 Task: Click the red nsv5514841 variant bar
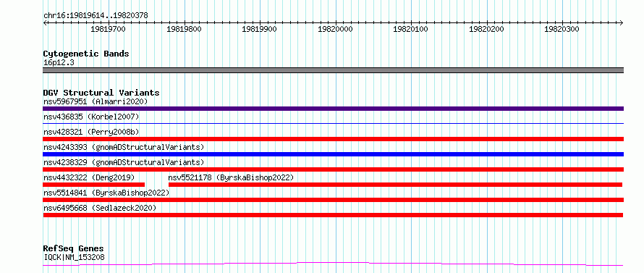333,200
